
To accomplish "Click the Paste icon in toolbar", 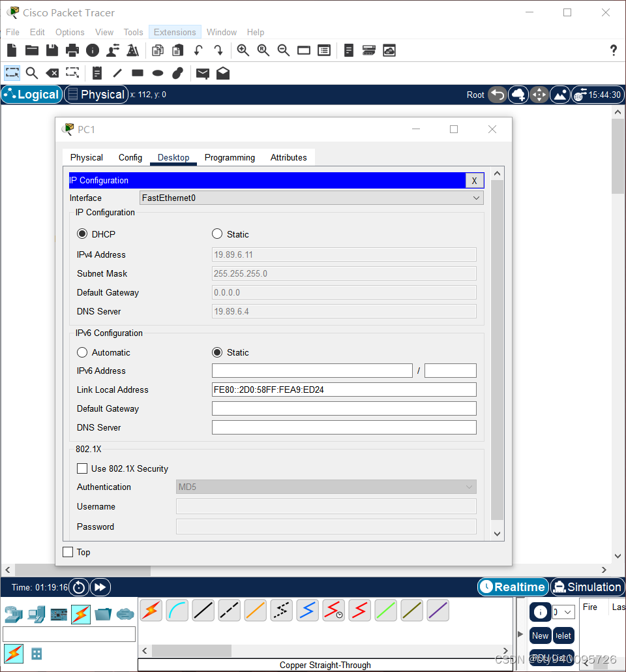I will pyautogui.click(x=178, y=51).
